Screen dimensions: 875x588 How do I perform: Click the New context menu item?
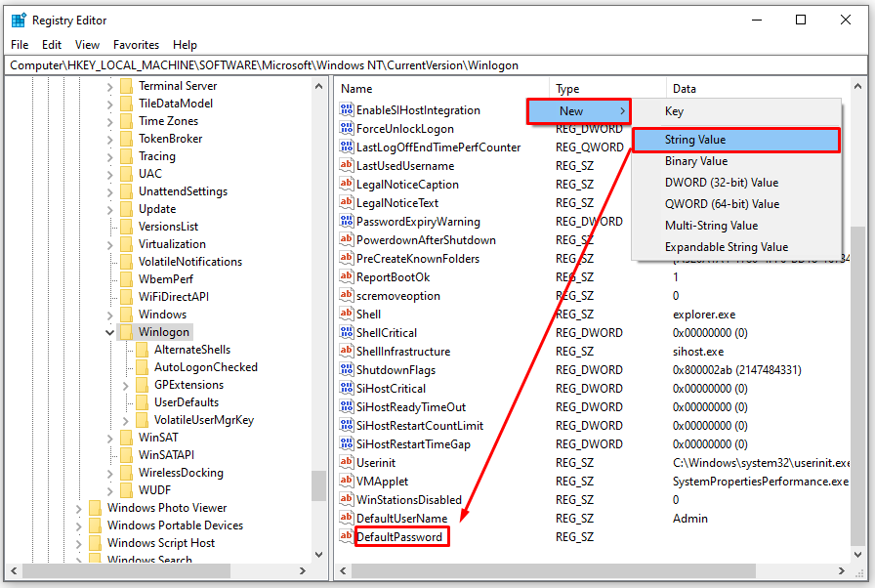(x=579, y=111)
